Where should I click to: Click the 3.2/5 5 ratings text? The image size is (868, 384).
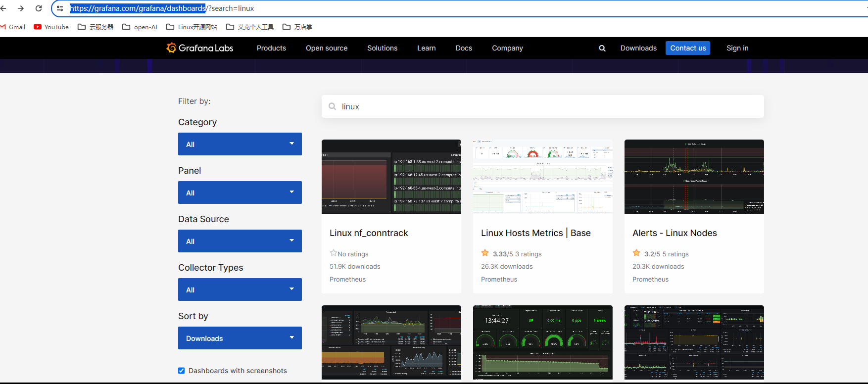point(666,254)
